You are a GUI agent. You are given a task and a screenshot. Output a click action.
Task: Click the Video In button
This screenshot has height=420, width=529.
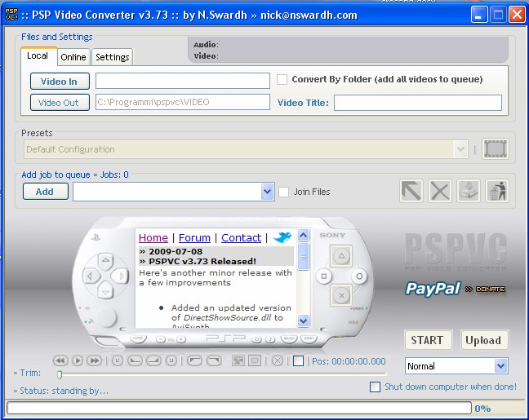click(x=60, y=82)
